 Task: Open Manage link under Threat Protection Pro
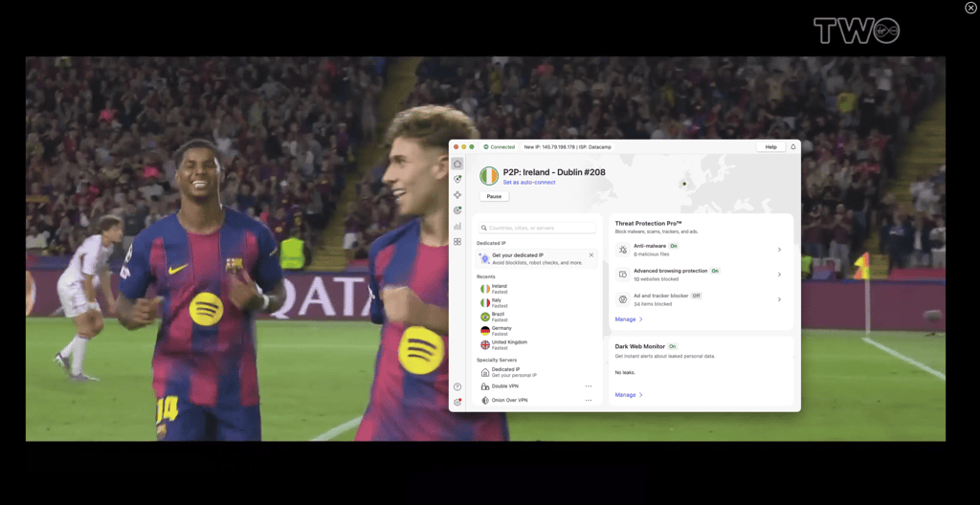point(625,319)
